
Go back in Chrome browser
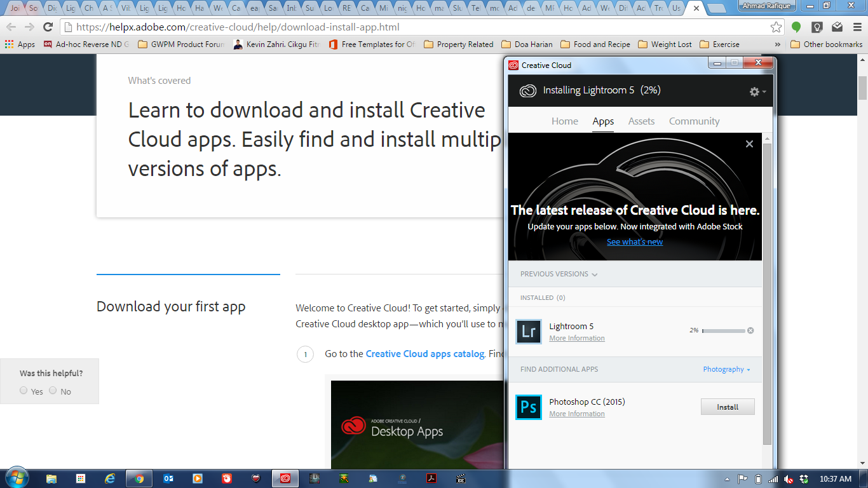[11, 27]
